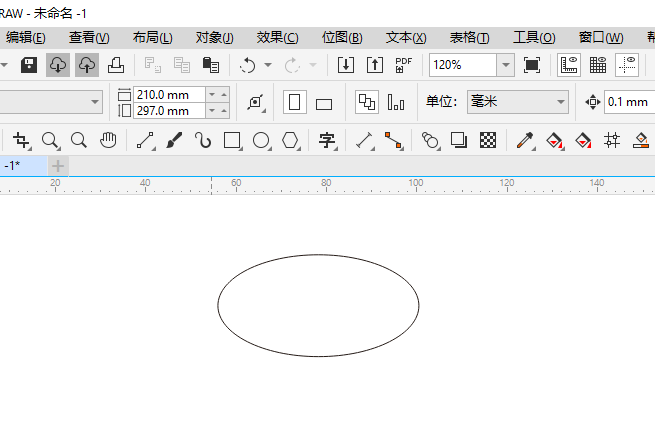Viewport: 655px width, 434px height.
Task: Open the 布局(L) menu
Action: (x=152, y=38)
